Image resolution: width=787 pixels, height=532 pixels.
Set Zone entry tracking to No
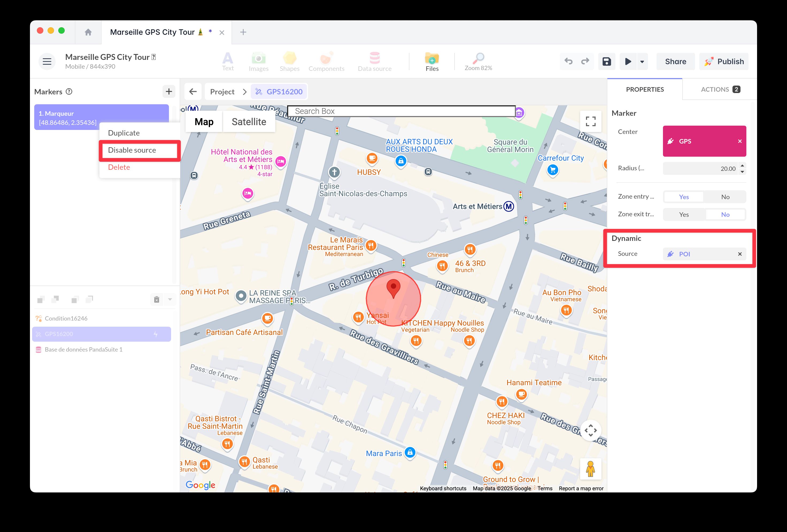pos(725,196)
